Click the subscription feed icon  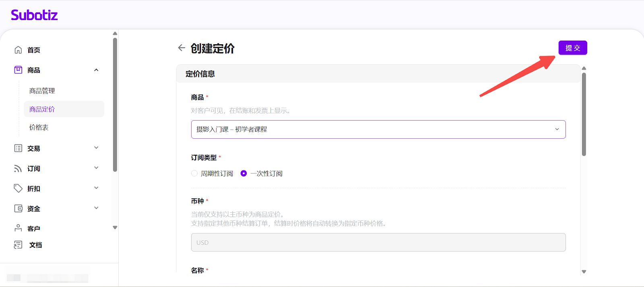[x=18, y=168]
